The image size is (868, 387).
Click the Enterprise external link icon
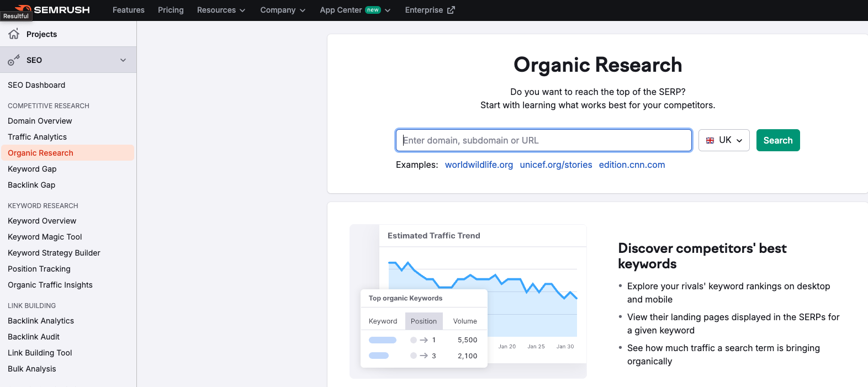point(451,10)
